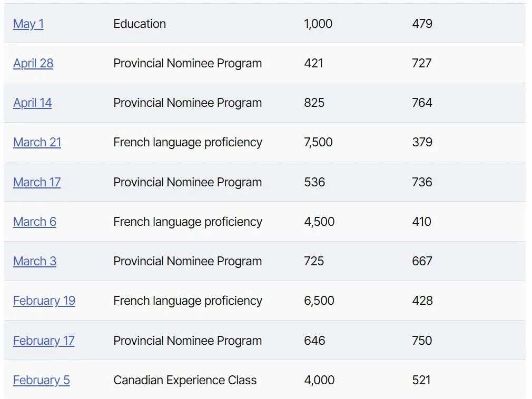The height and width of the screenshot is (399, 532).
Task: Follow the March 21 link
Action: click(37, 142)
